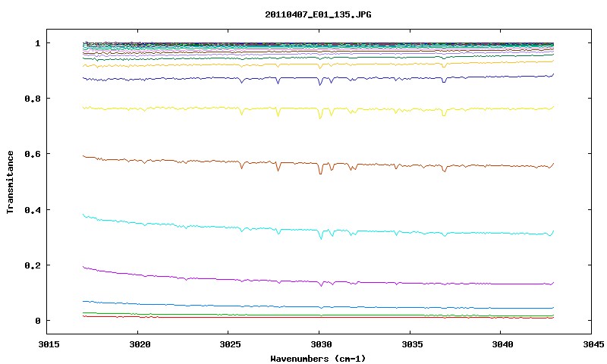Click x-axis tick label 3045
The height and width of the screenshot is (364, 607).
(593, 344)
